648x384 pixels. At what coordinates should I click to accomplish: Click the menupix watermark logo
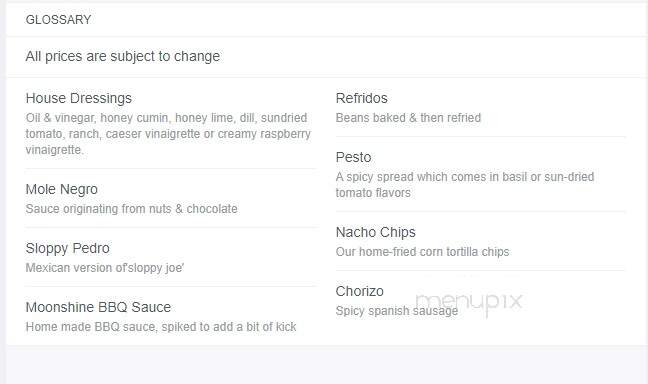coord(469,303)
